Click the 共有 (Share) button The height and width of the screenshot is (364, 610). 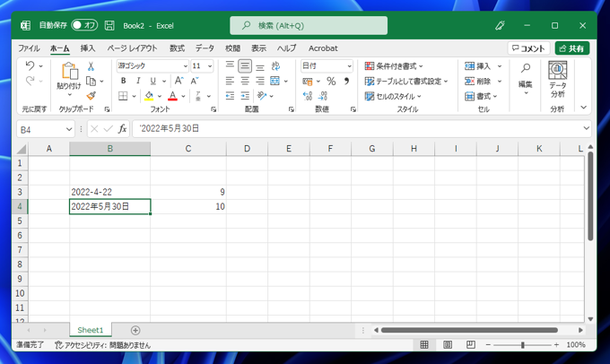pos(571,48)
